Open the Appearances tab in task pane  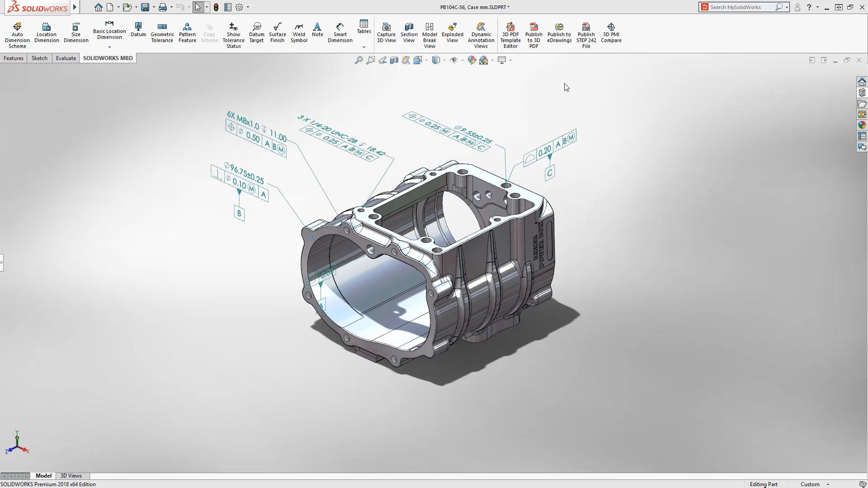tap(862, 125)
